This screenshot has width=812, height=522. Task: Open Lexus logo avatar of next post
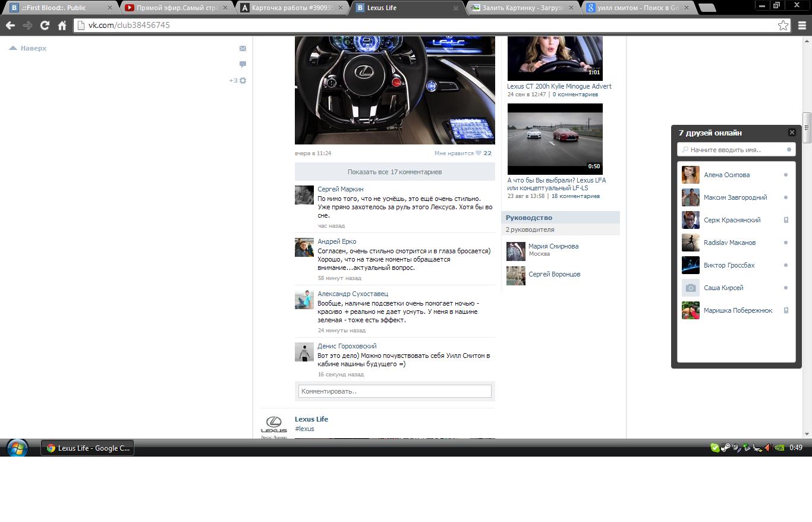274,426
